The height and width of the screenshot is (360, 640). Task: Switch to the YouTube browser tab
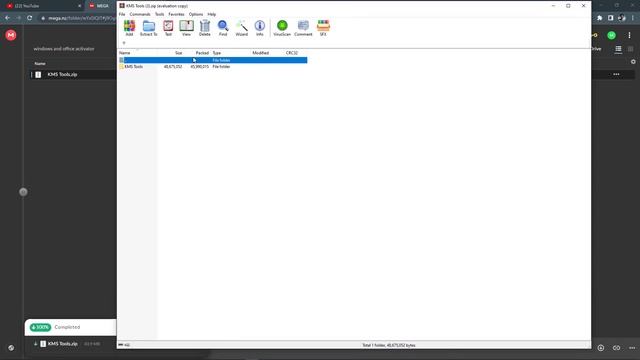coord(43,6)
